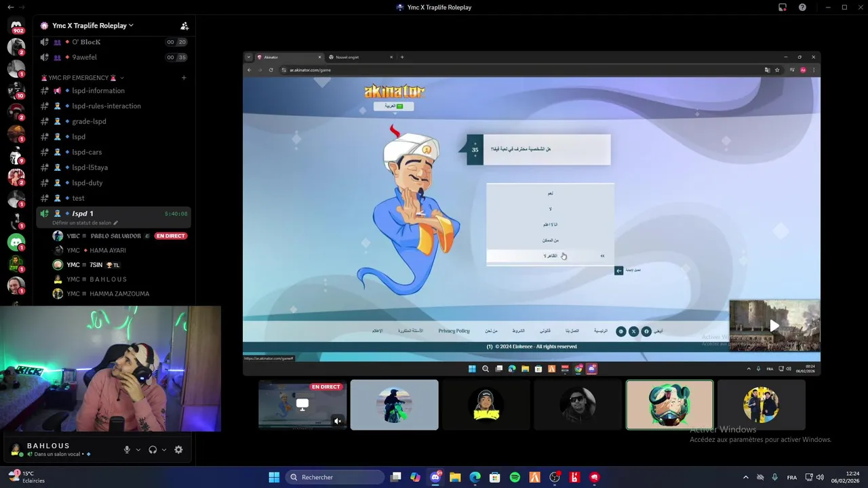This screenshot has height=488, width=868.
Task: Switch to the Akinator browser tab
Action: click(290, 57)
